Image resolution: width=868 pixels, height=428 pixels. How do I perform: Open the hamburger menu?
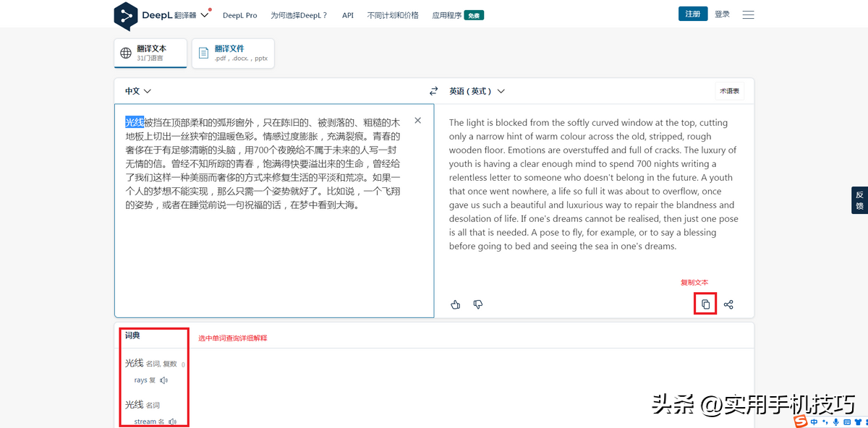(748, 14)
